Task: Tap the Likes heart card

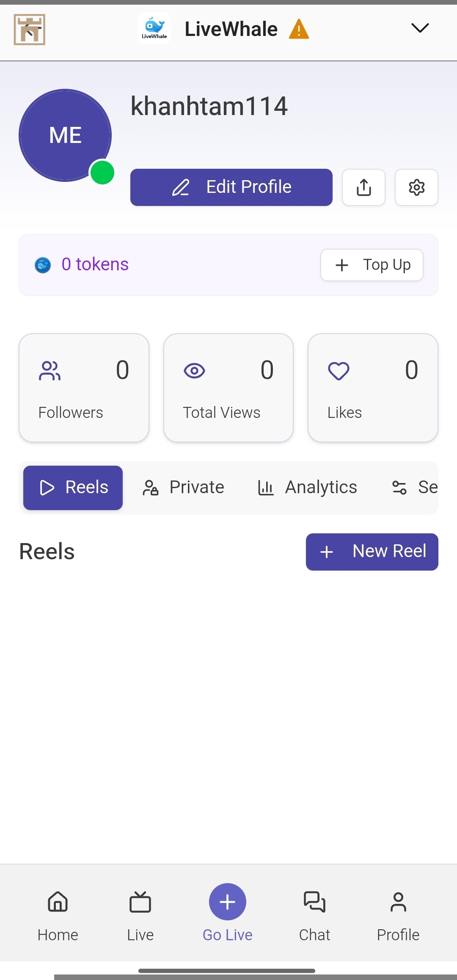Action: [x=373, y=387]
